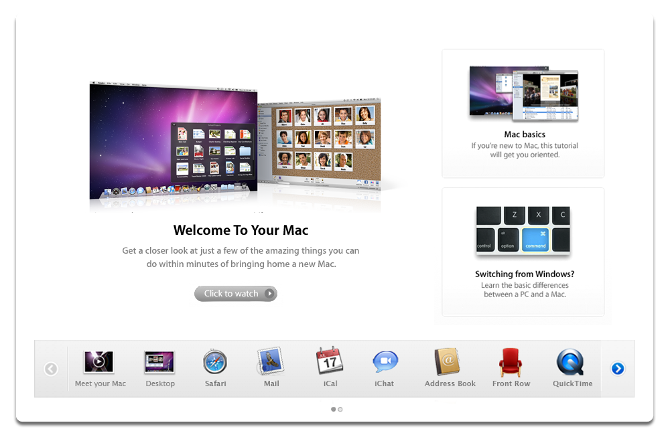Image resolution: width=670 pixels, height=435 pixels.
Task: Open the Safari compass icon
Action: tap(215, 362)
